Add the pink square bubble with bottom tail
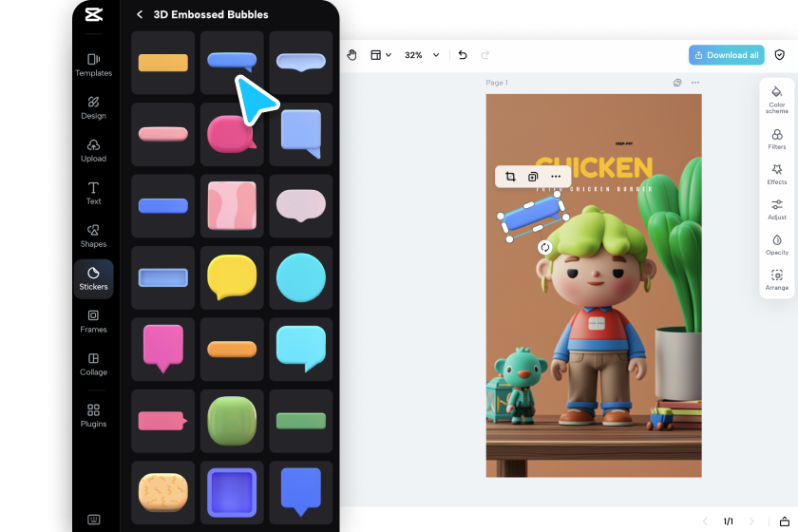 coord(162,350)
